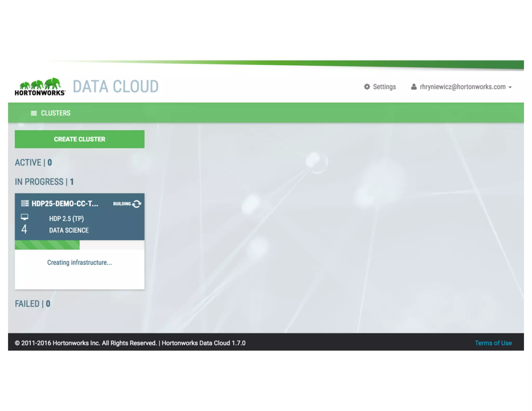This screenshot has width=532, height=411.
Task: Click the rhryniewicz@hortonworks.com email
Action: tap(463, 87)
